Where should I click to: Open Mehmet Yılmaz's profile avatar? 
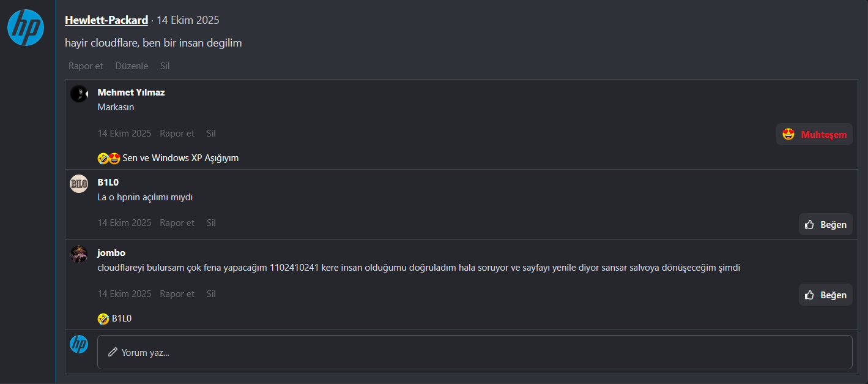click(79, 94)
